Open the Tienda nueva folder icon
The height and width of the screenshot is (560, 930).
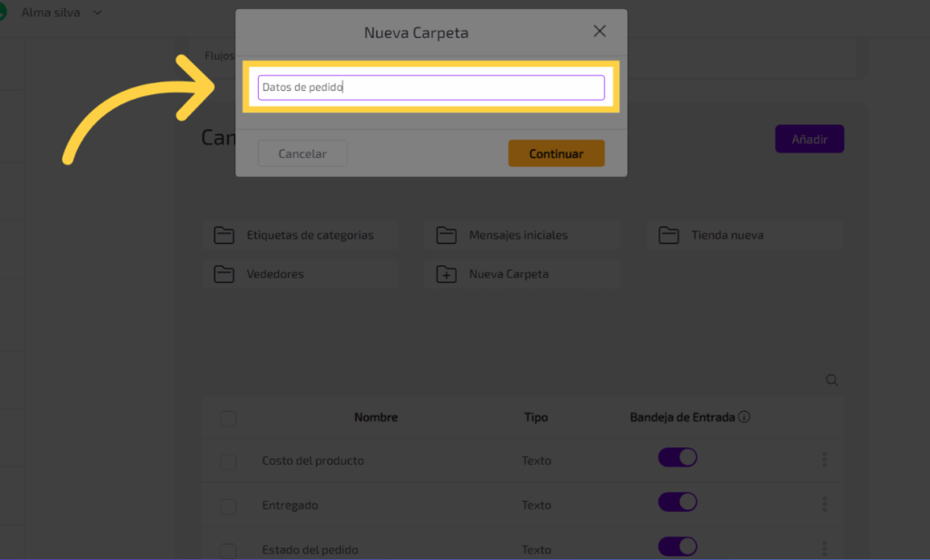[x=668, y=235]
